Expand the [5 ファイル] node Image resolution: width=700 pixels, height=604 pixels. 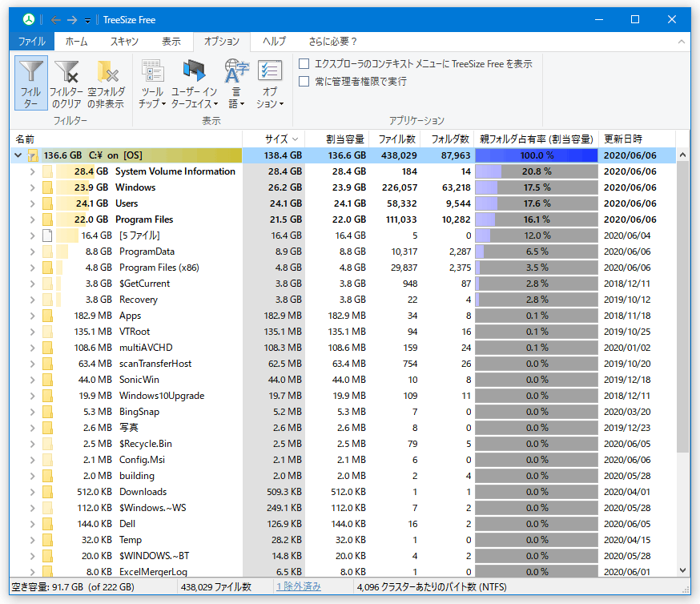[32, 236]
